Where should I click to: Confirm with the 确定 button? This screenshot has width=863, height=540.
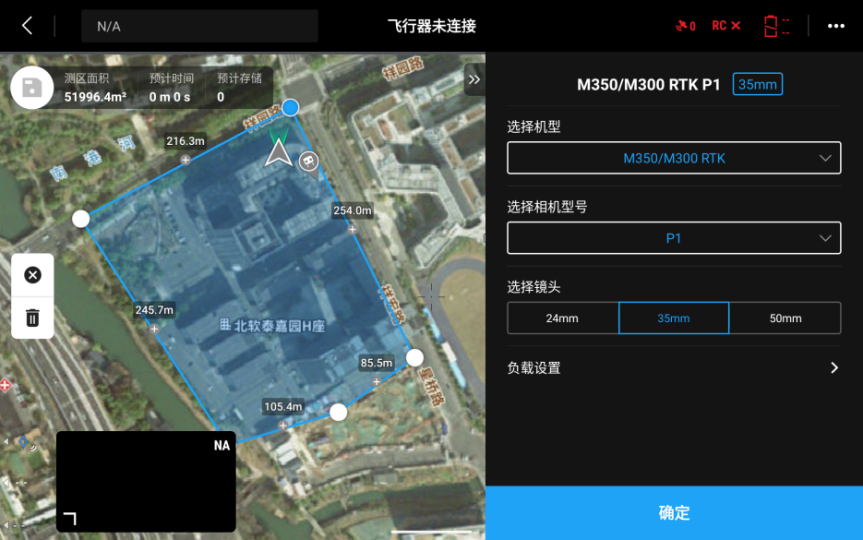coord(674,512)
